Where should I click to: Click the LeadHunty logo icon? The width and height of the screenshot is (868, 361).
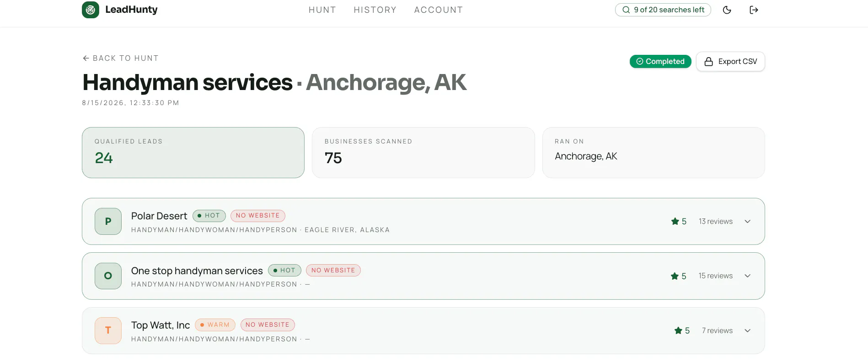pos(91,10)
